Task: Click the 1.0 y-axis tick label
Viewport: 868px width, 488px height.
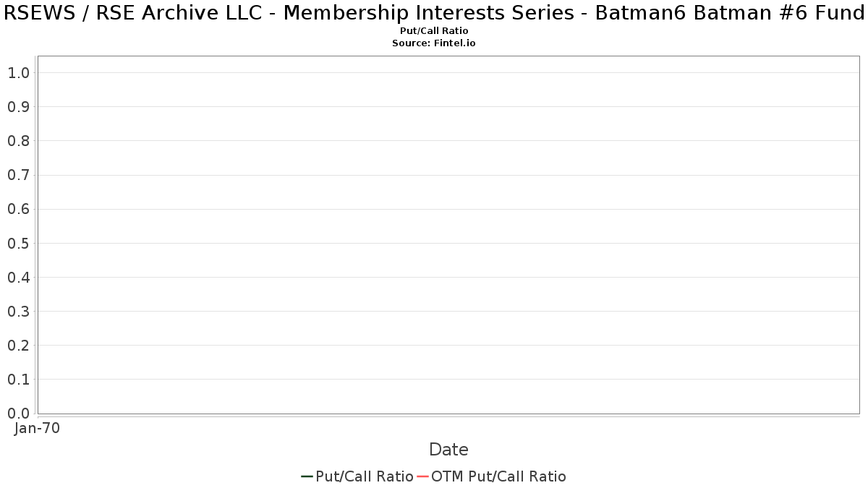Action: pos(18,73)
